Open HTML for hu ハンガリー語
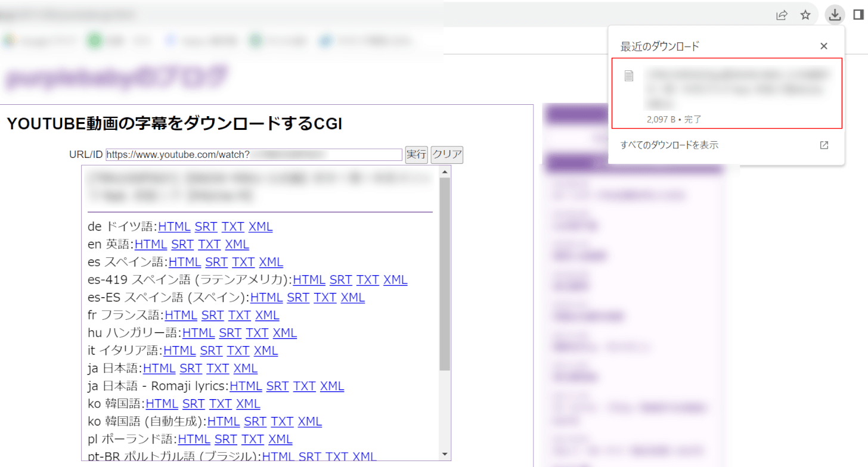The image size is (868, 467). click(199, 333)
